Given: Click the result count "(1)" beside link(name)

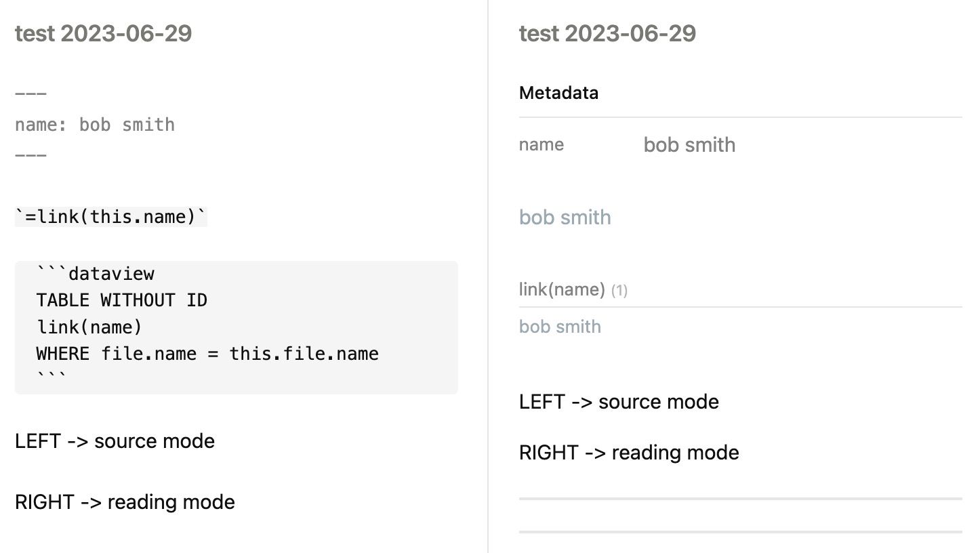Looking at the screenshot, I should coord(619,291).
